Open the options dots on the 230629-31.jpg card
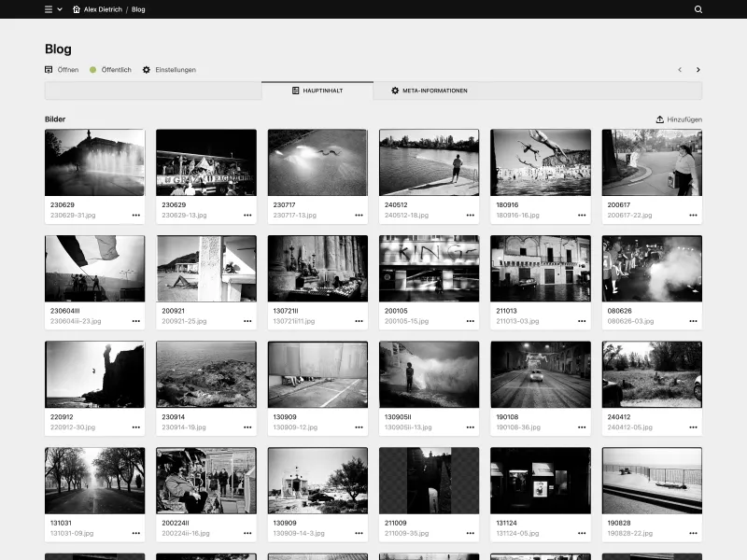 pos(136,214)
